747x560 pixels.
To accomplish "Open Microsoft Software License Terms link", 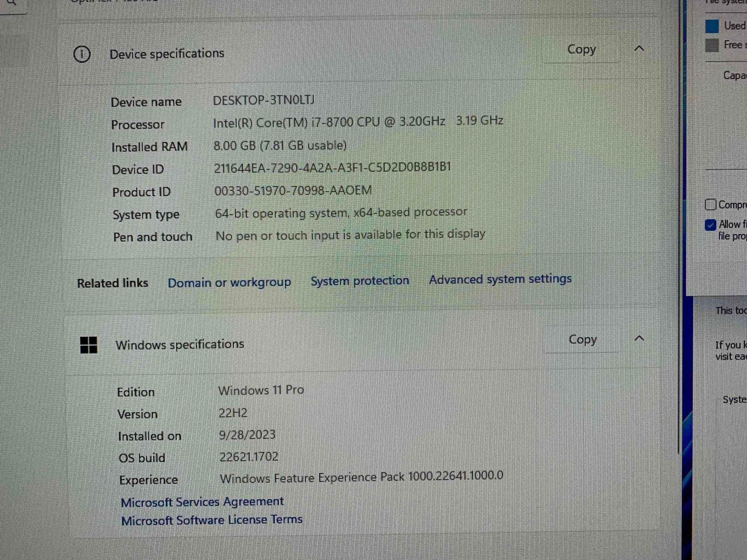I will point(212,520).
